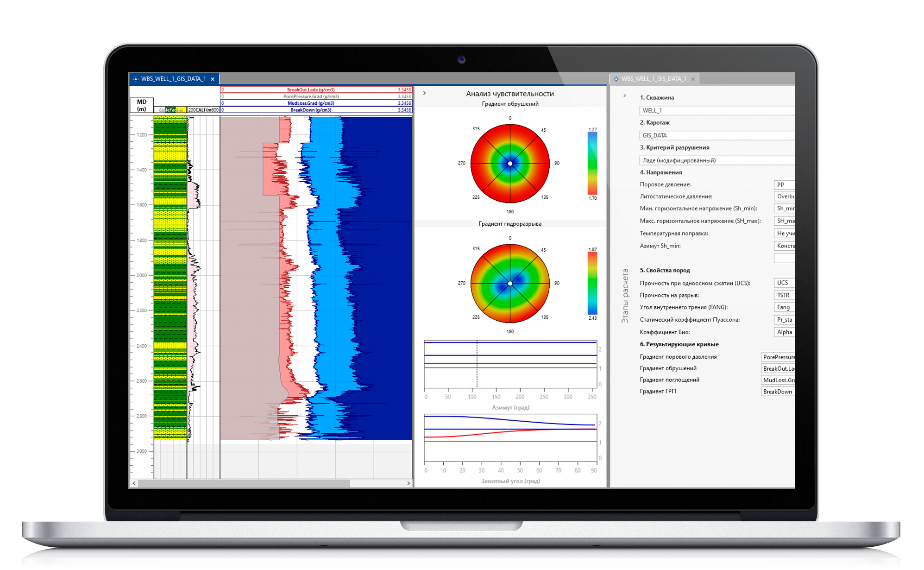Open the Угол внутреннего трения field Fang
This screenshot has width=924, height=570.
pos(784,307)
